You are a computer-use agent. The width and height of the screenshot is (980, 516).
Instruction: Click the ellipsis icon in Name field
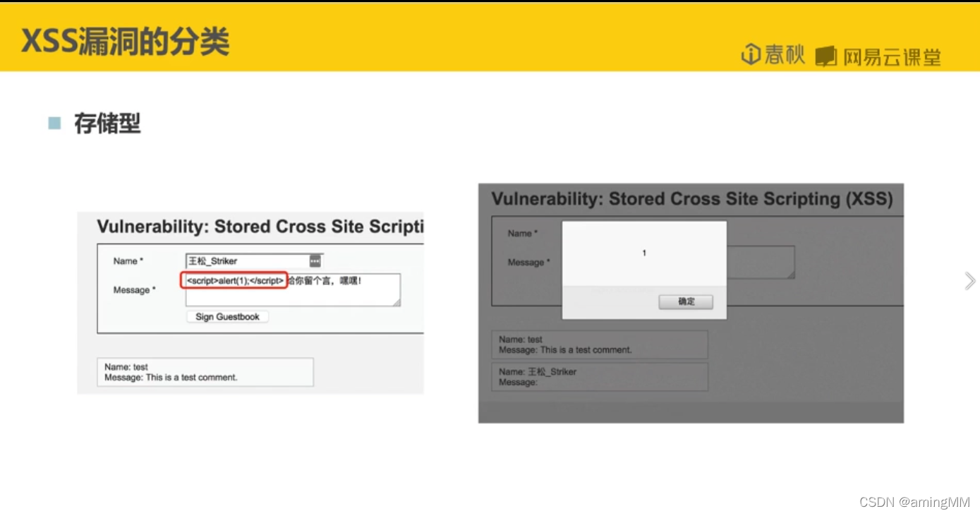pyautogui.click(x=315, y=261)
